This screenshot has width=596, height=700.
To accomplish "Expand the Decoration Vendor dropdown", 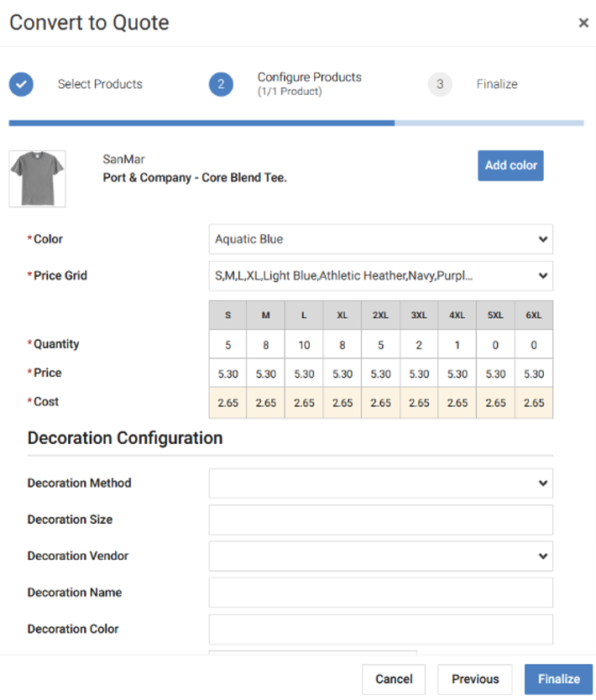I will 380,556.
